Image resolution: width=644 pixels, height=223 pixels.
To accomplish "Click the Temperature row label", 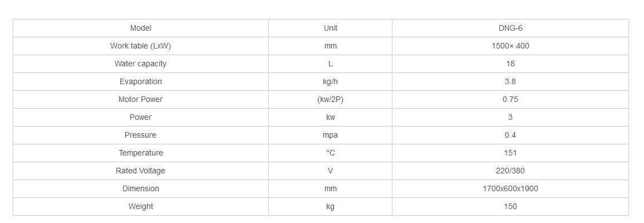I will coord(141,153).
